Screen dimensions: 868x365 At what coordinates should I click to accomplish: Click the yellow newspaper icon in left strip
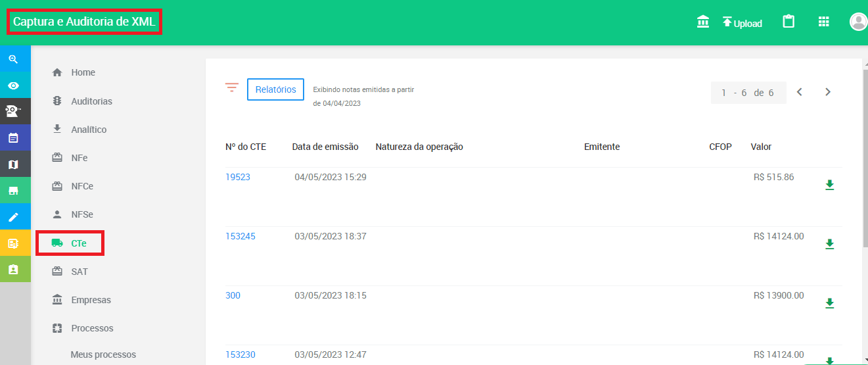point(12,243)
